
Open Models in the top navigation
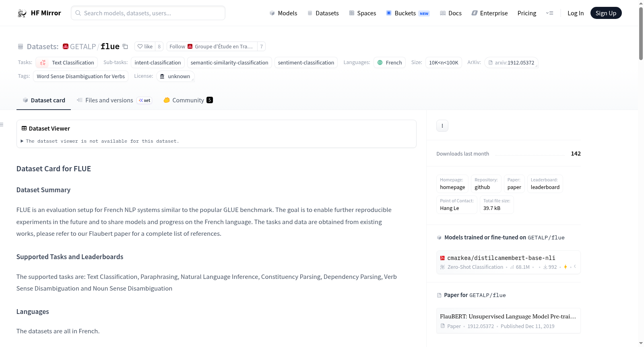pyautogui.click(x=283, y=13)
